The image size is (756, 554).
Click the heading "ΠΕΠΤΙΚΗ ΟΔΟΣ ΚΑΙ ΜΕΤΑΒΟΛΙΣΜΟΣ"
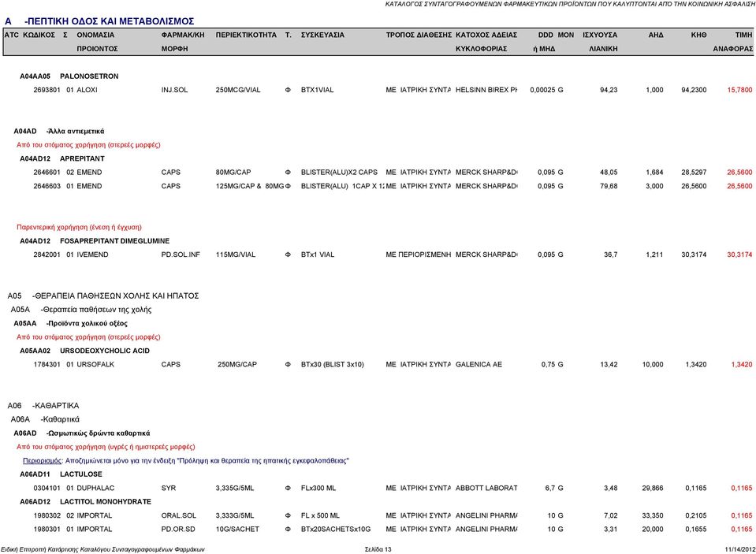[x=111, y=21]
